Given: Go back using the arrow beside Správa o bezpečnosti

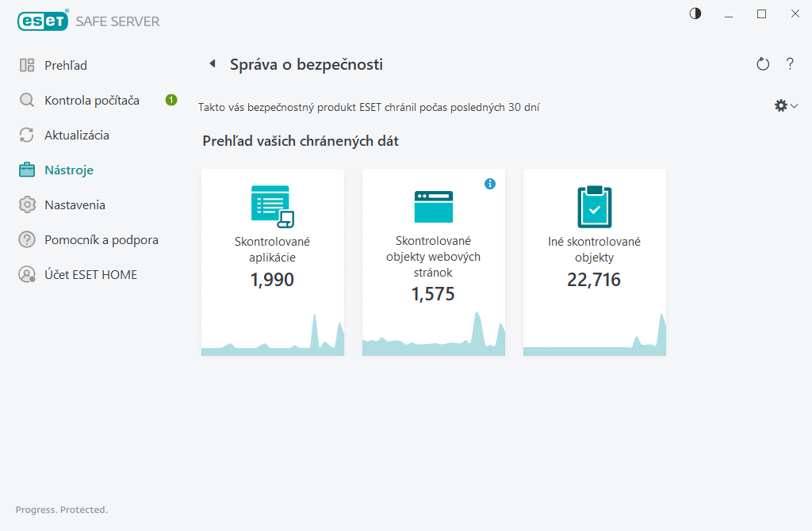Looking at the screenshot, I should pos(212,64).
